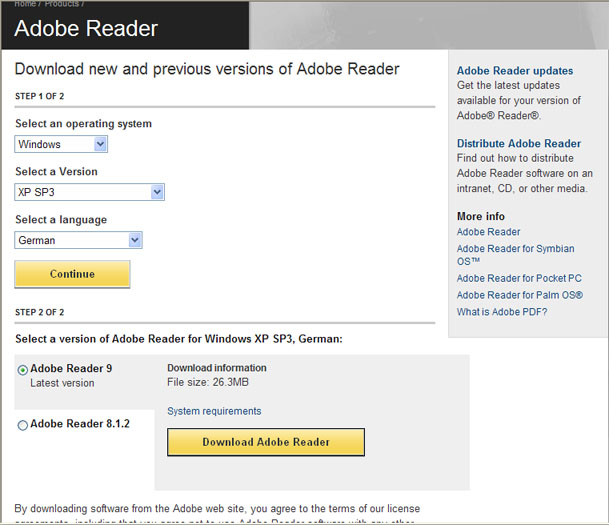The height and width of the screenshot is (525, 609).
Task: Click the Adobe Reader title in the header
Action: (86, 28)
